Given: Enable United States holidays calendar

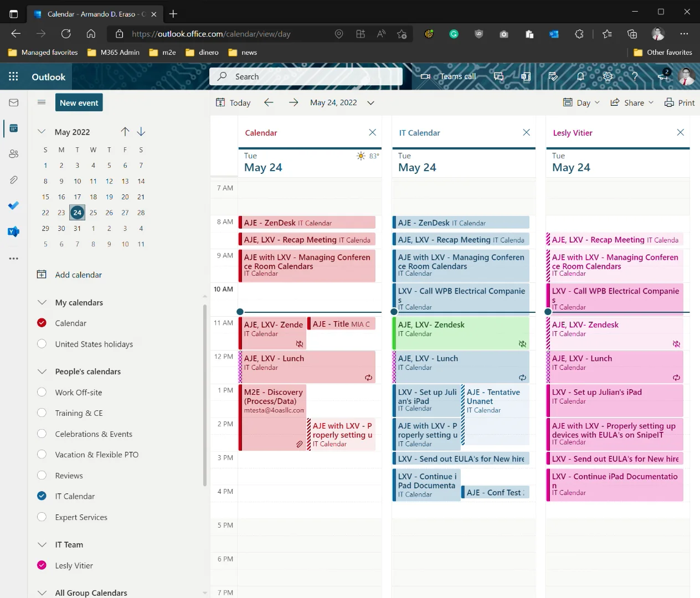Looking at the screenshot, I should [42, 344].
